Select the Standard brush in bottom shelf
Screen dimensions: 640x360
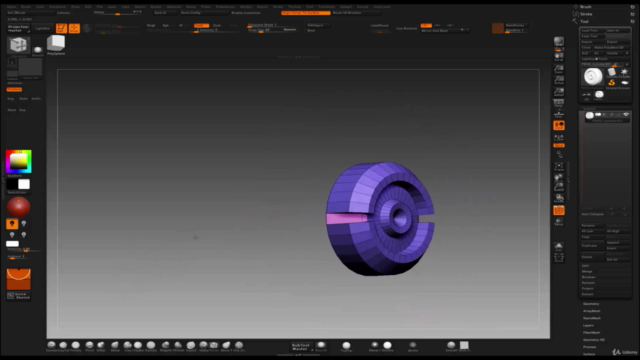[51, 346]
